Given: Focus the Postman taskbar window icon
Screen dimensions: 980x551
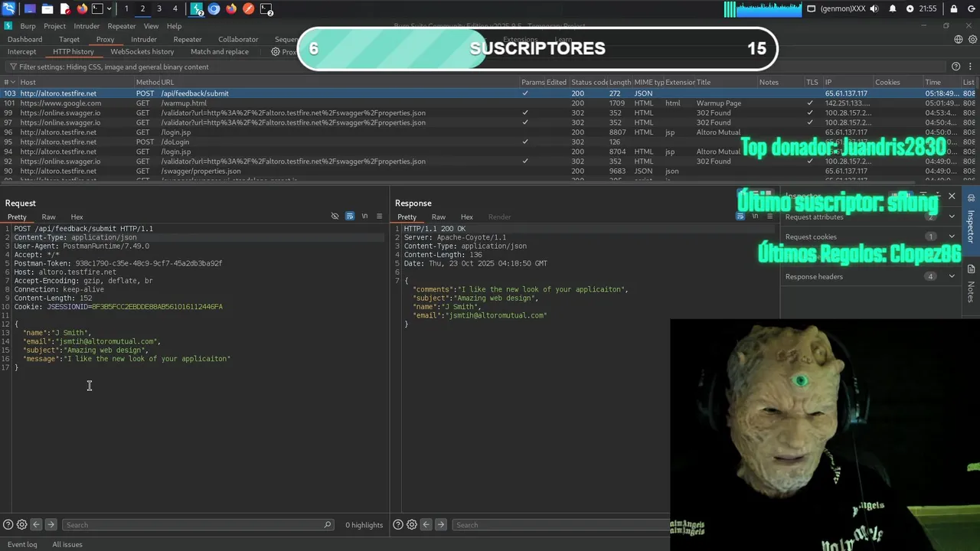Looking at the screenshot, I should [249, 9].
